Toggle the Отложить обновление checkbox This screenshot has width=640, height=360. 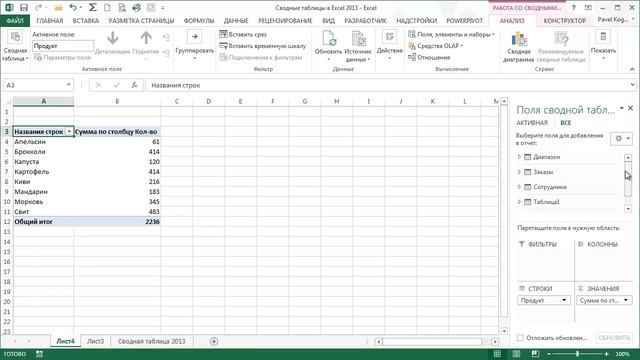520,338
